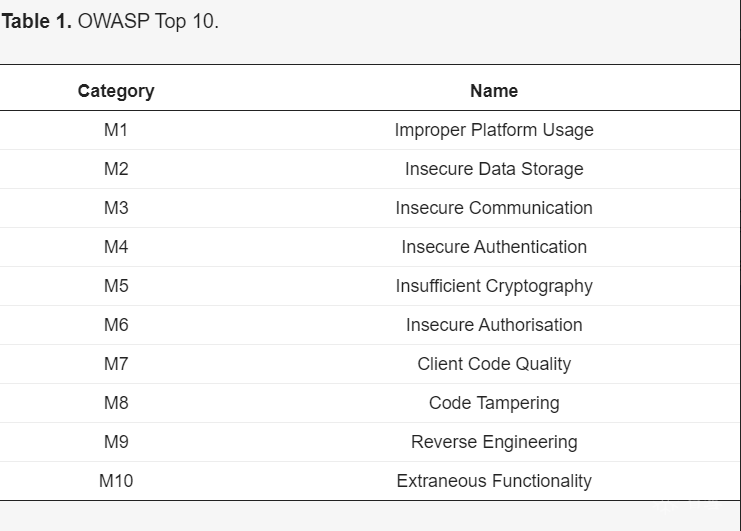Click Client Code Quality entry

tap(494, 364)
